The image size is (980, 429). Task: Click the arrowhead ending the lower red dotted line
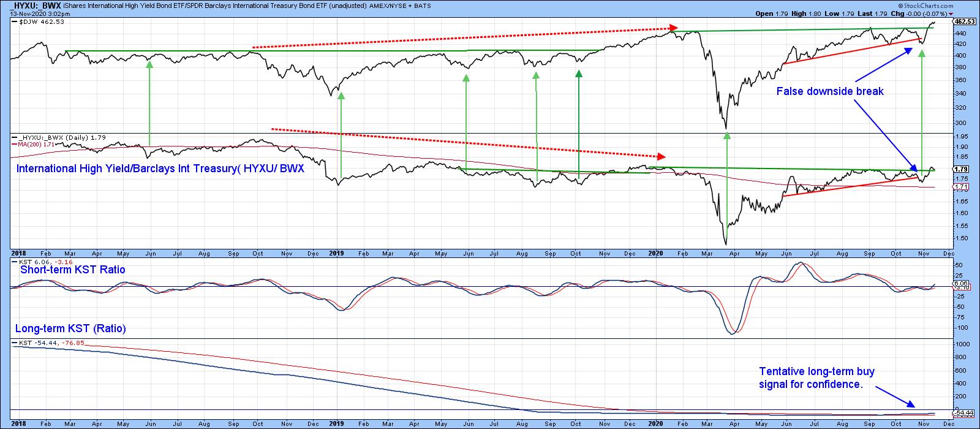[660, 156]
